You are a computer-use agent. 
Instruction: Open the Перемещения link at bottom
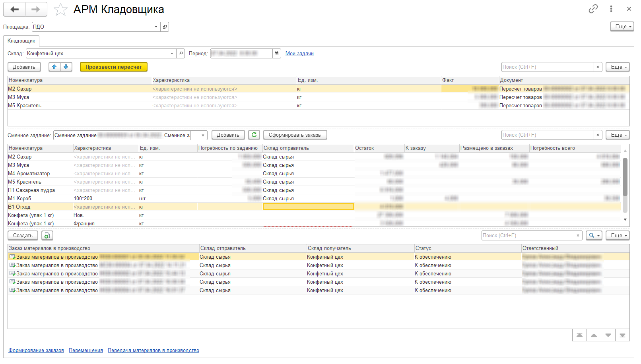coord(86,350)
